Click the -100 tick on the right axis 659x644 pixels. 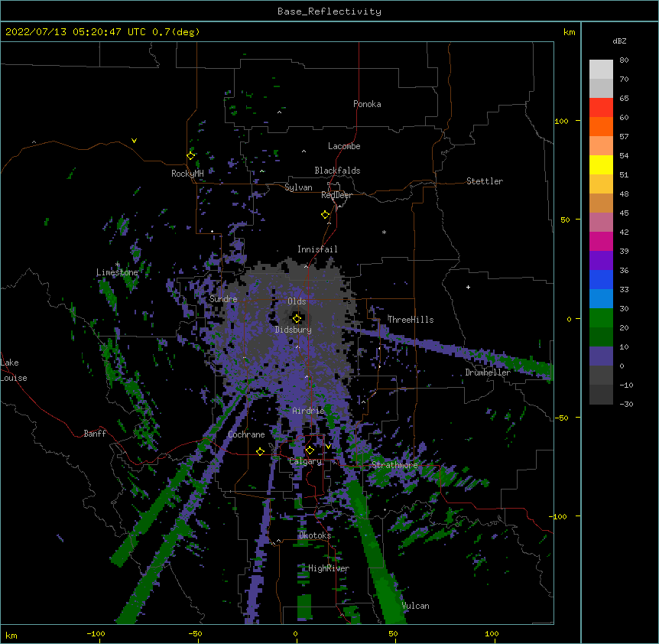coord(558,516)
